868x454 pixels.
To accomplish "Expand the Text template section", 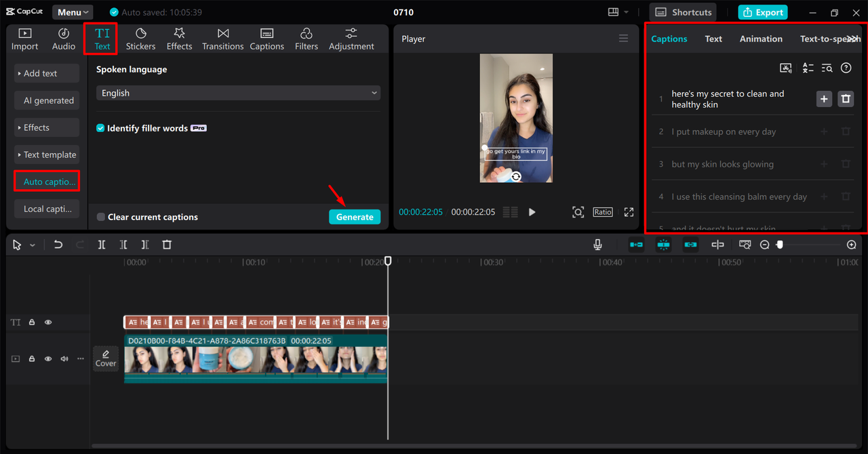I will coord(47,154).
